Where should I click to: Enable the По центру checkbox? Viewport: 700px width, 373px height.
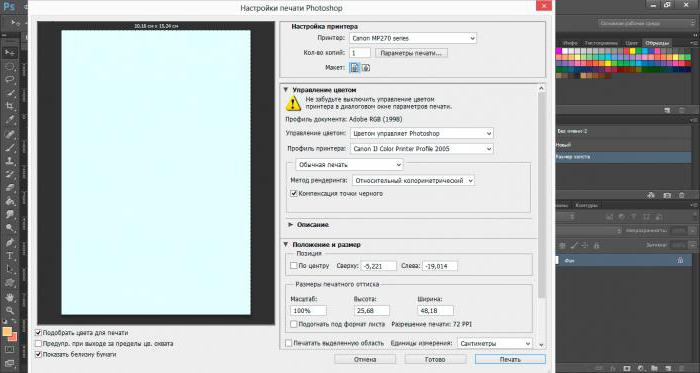(293, 265)
